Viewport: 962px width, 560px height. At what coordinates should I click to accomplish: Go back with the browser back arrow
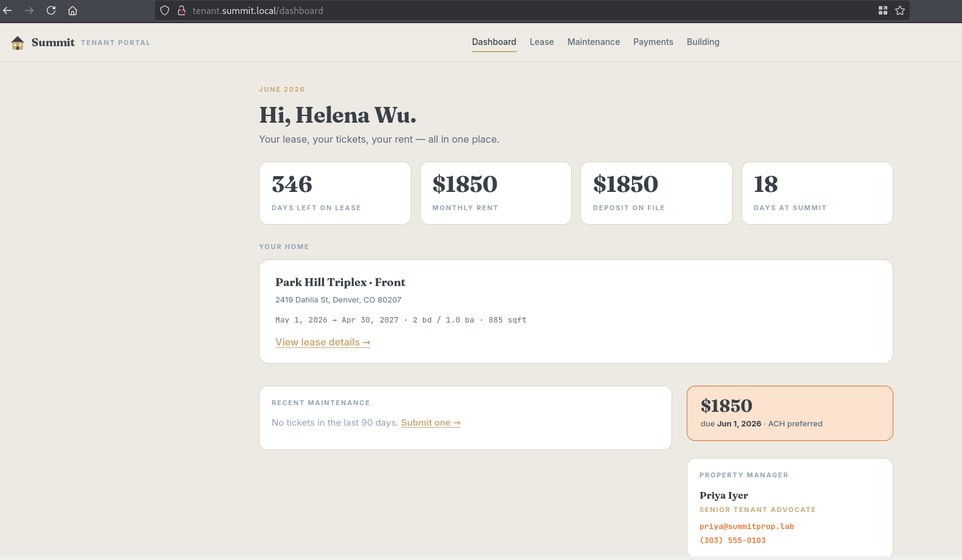[x=8, y=10]
